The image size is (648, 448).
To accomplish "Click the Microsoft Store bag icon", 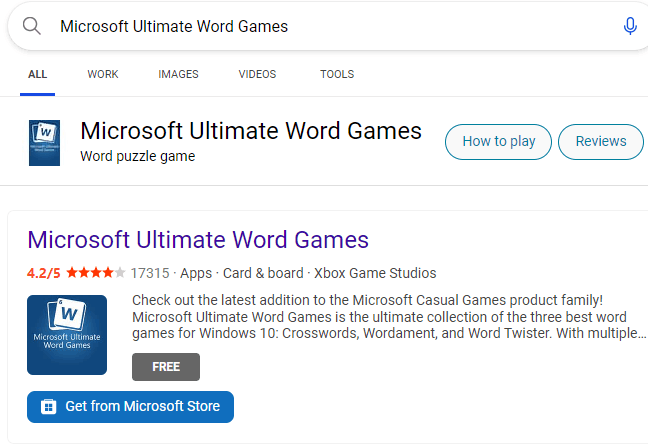I will [x=48, y=407].
